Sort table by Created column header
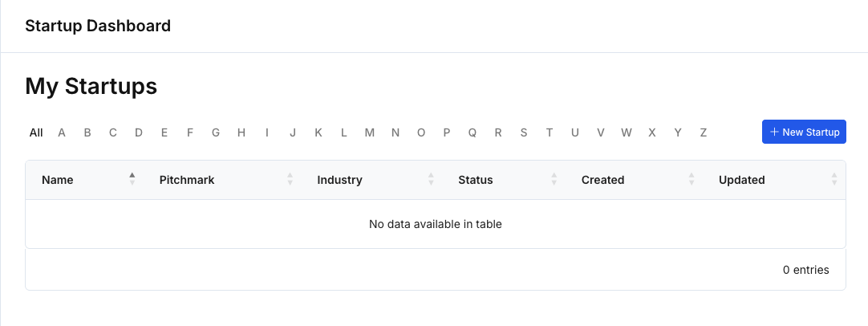The image size is (868, 326). pyautogui.click(x=602, y=180)
